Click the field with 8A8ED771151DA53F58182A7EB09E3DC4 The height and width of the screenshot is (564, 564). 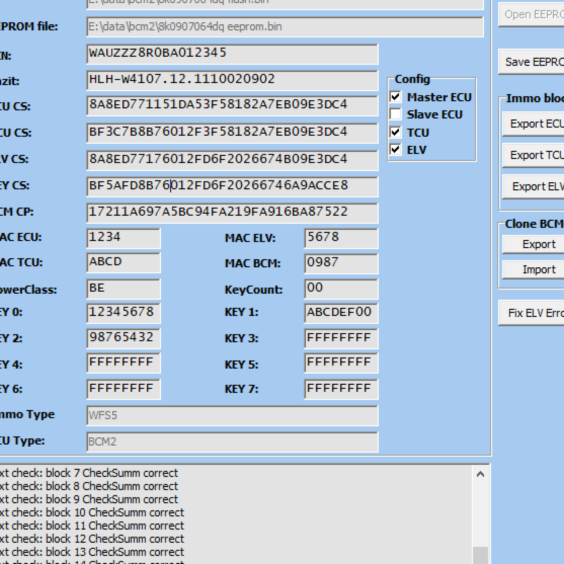click(232, 106)
